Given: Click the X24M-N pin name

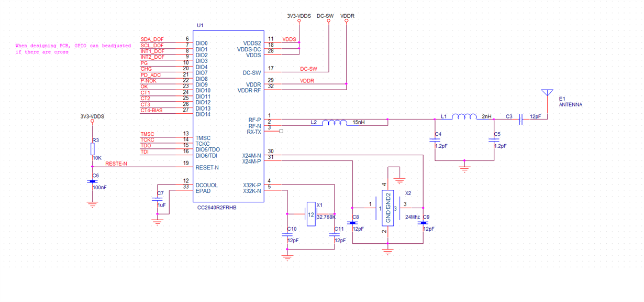Looking at the screenshot, I should (x=252, y=156).
